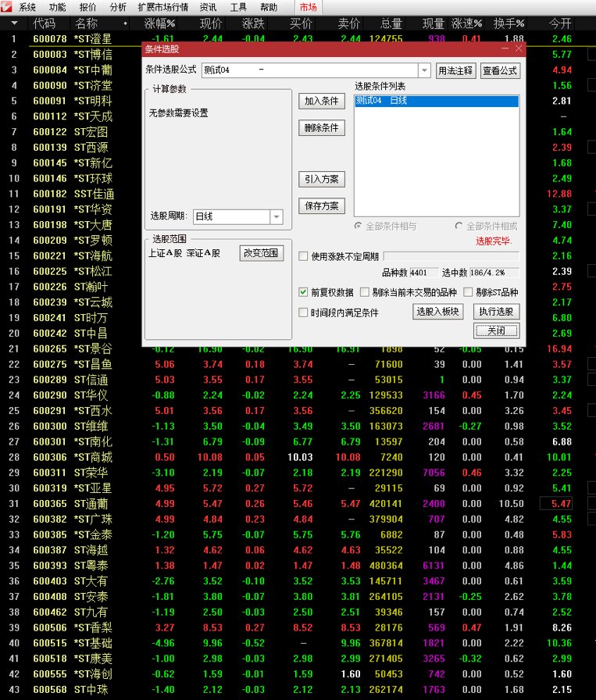Click the 改变范围 button

click(x=261, y=253)
